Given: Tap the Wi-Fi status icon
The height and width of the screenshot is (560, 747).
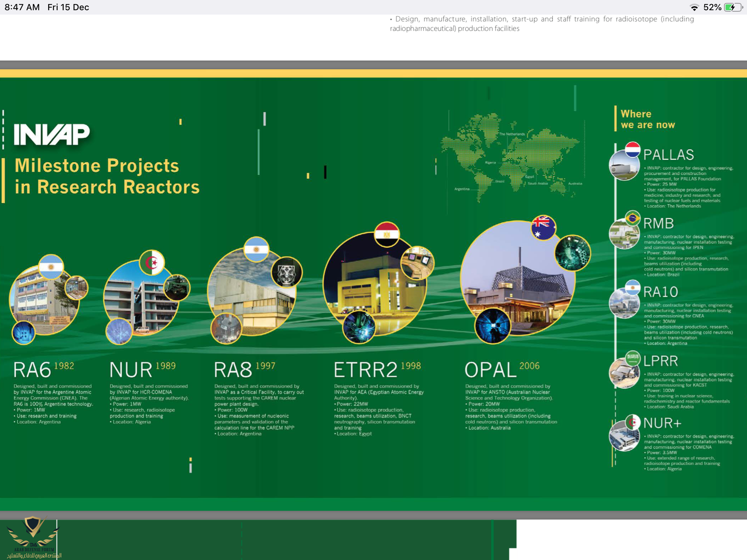Looking at the screenshot, I should (x=694, y=7).
